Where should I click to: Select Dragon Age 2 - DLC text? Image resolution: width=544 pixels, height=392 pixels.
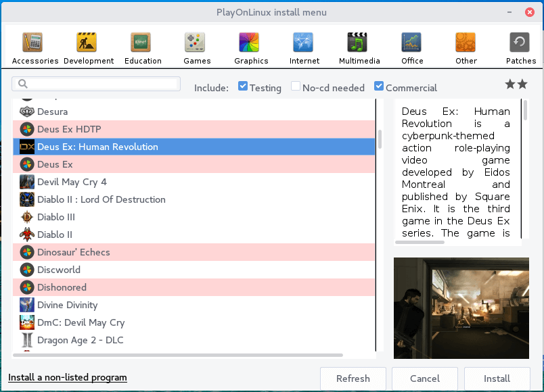pyautogui.click(x=80, y=341)
